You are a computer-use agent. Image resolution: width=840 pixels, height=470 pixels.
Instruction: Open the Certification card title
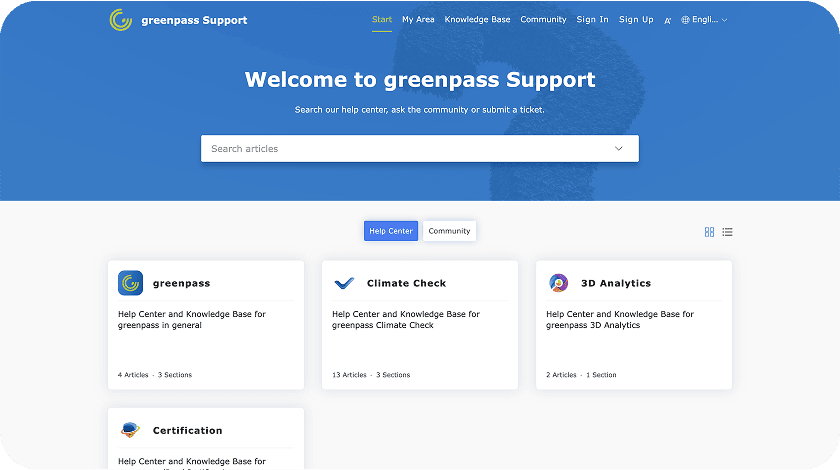187,430
